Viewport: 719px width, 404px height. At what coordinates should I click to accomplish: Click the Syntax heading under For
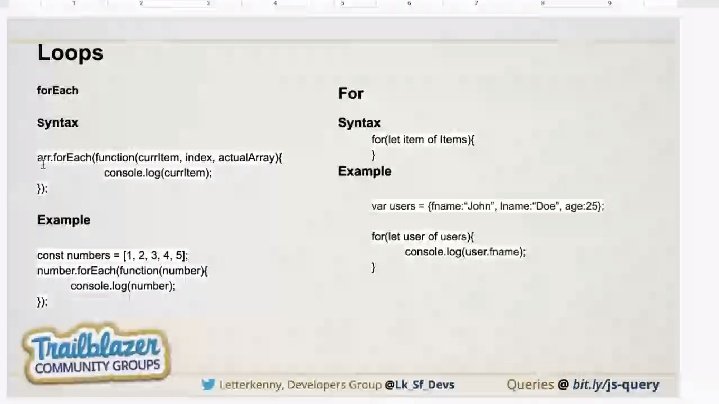coord(359,123)
